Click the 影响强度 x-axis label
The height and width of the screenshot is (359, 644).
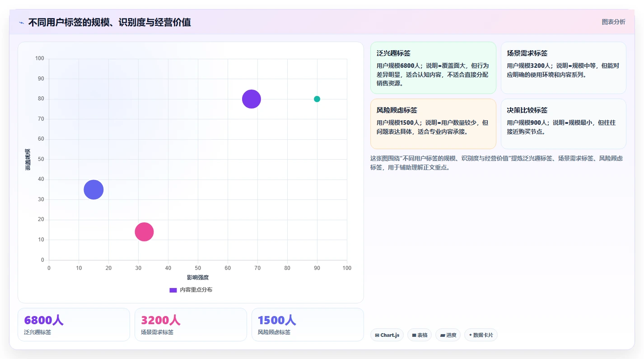coord(198,277)
